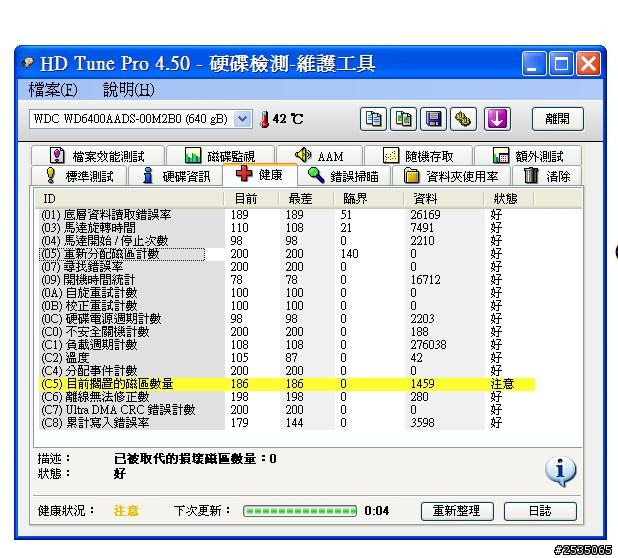Click the 離開 button
Viewport: 618px width, 558px height.
coord(557,119)
